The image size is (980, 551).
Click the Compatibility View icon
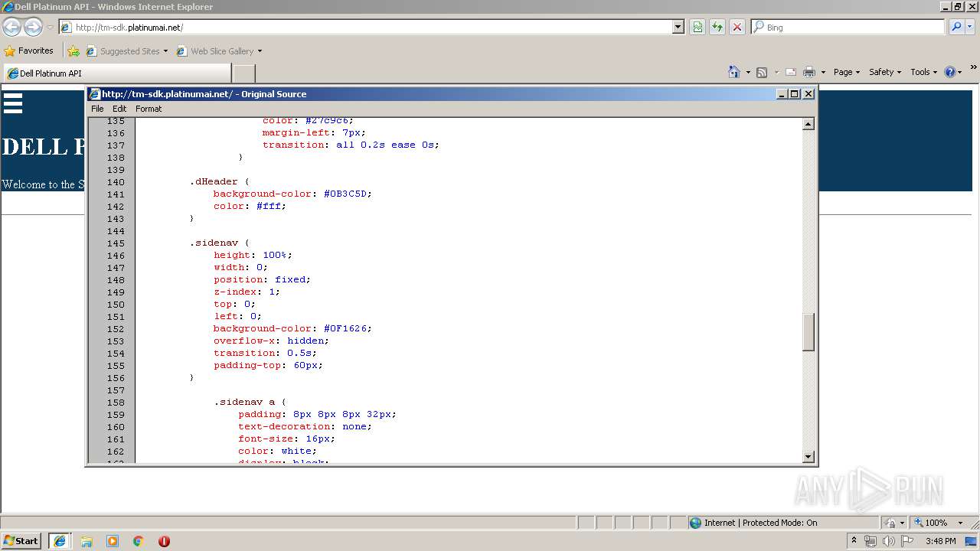tap(697, 27)
